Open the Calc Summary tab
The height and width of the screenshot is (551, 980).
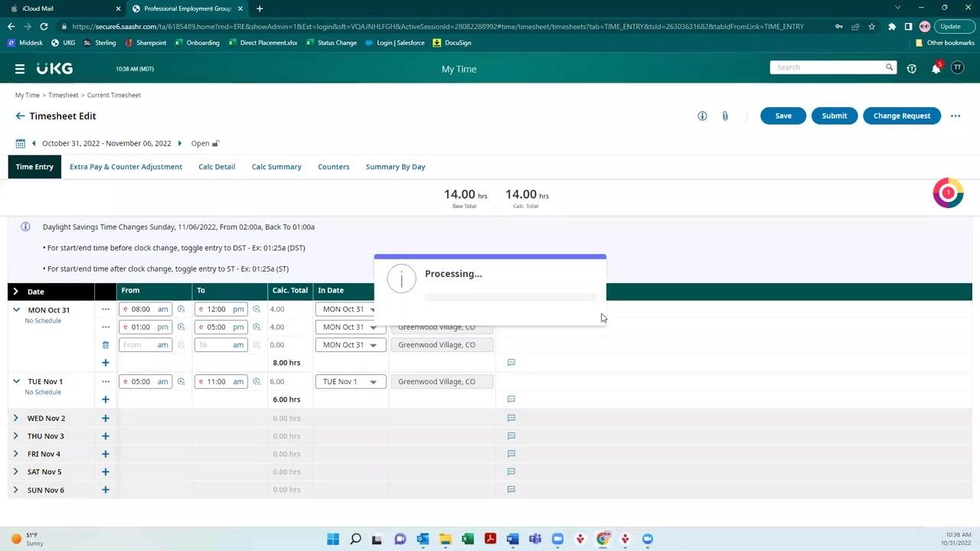(x=276, y=167)
